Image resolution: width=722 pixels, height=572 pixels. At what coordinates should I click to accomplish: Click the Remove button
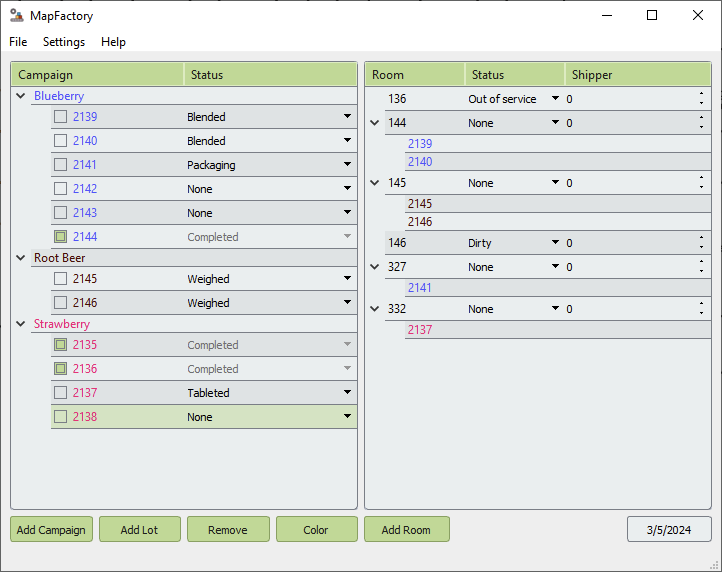[x=228, y=529]
